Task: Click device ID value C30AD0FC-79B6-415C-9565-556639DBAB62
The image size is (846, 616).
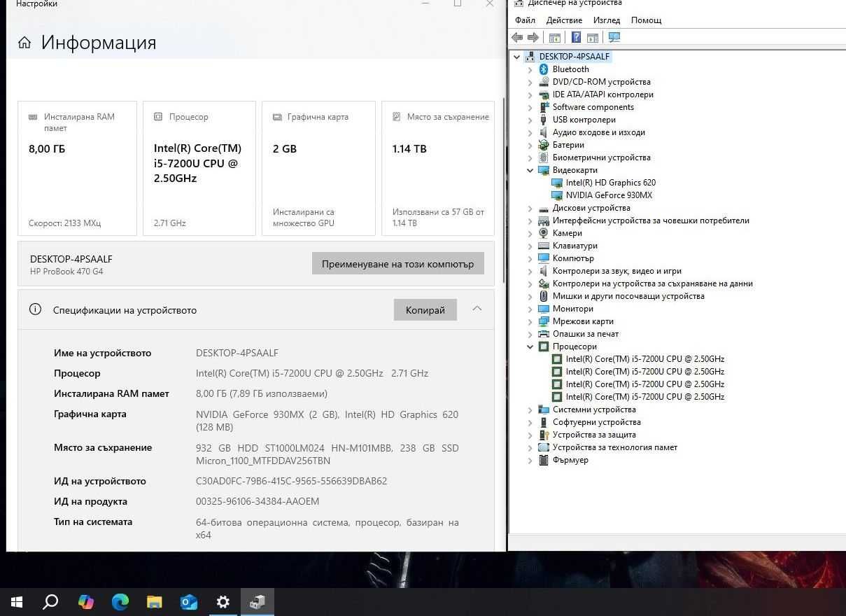Action: 291,481
